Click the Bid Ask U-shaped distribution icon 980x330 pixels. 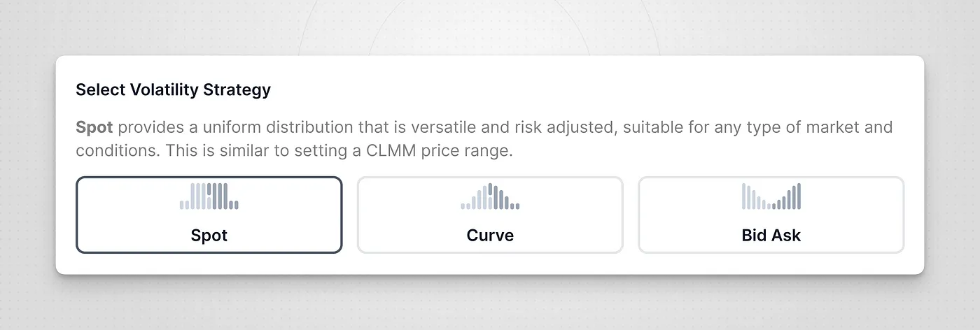point(771,196)
